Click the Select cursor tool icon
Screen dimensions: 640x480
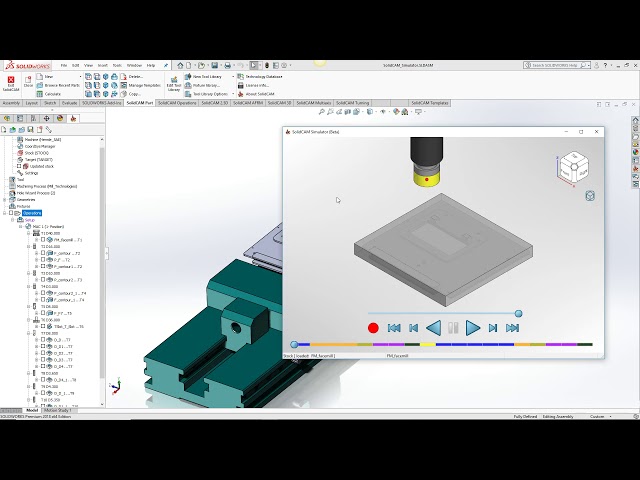click(254, 65)
